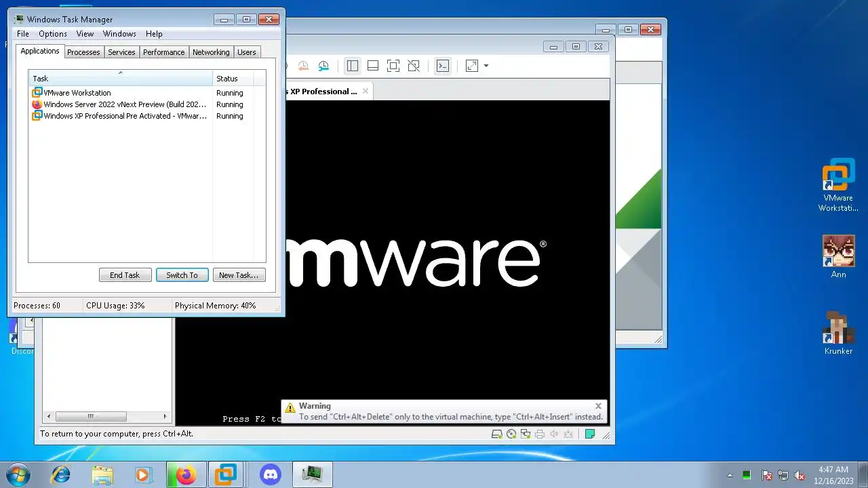Toggle the console view icon in VMware toolbar
868x488 pixels.
(x=443, y=66)
